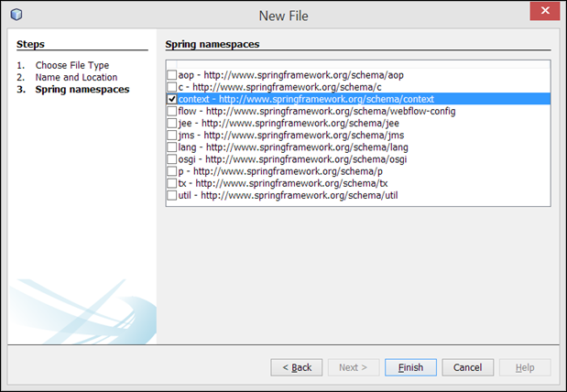Click step 2 Name and Location

pos(76,77)
